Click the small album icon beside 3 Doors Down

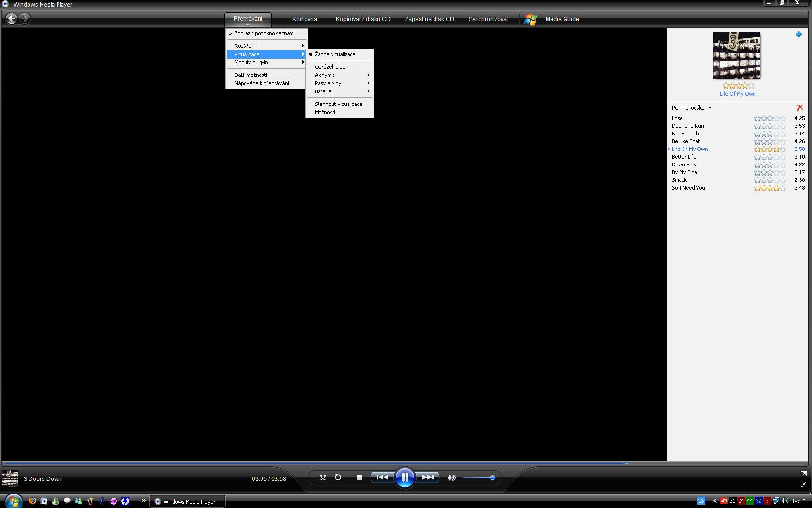(10, 478)
